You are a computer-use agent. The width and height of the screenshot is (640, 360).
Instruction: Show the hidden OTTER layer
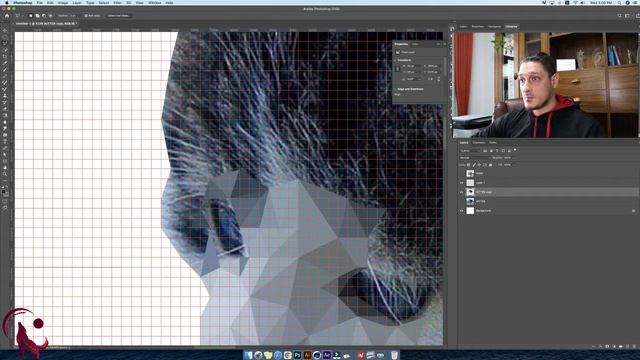[x=462, y=201]
